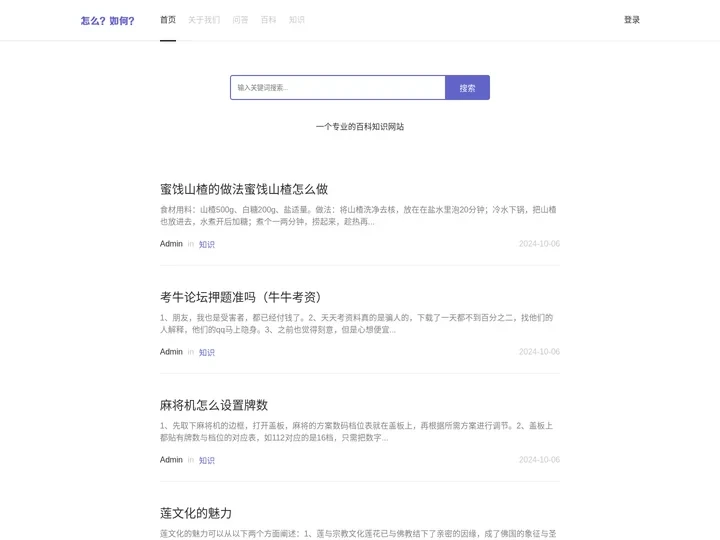Click the date 2024-10-06 on the 考牛论坛 article

click(539, 352)
